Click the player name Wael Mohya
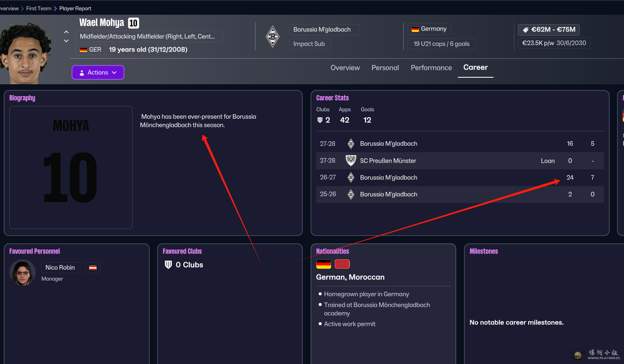 point(101,23)
